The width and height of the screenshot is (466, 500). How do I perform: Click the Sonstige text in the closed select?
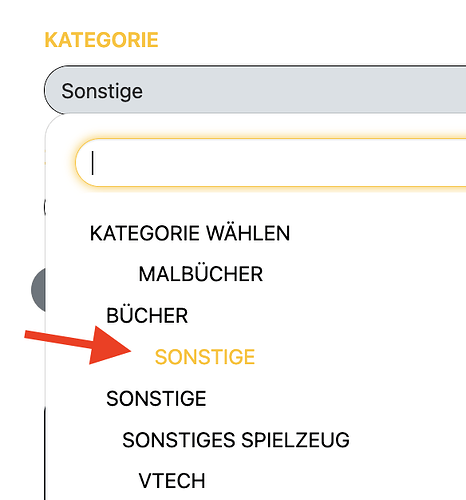point(102,91)
